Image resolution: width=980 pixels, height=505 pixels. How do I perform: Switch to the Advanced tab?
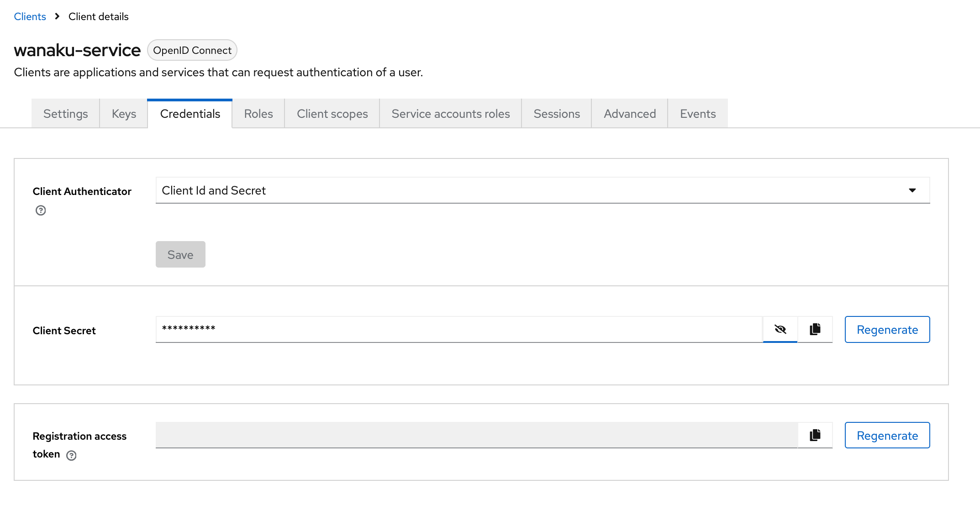pyautogui.click(x=629, y=113)
